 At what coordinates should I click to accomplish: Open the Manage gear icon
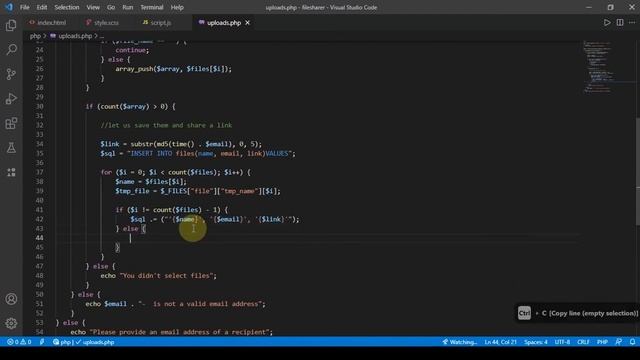click(x=11, y=323)
